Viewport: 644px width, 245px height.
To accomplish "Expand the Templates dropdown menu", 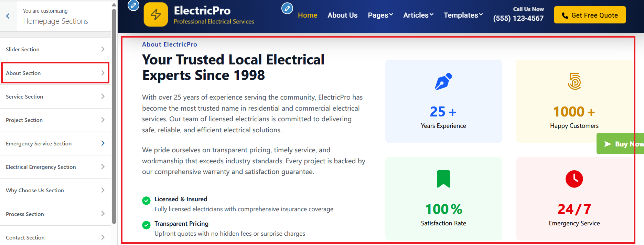I will tap(463, 15).
